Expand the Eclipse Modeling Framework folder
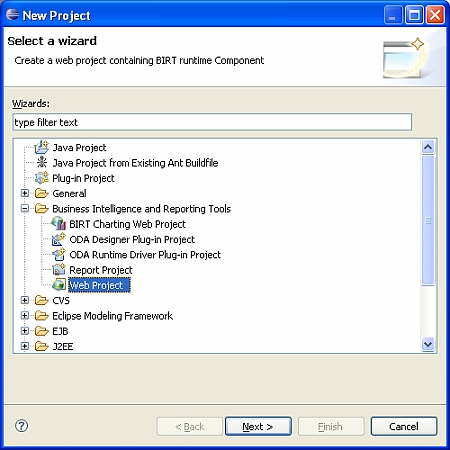Screen dimensions: 450x450 pos(25,315)
